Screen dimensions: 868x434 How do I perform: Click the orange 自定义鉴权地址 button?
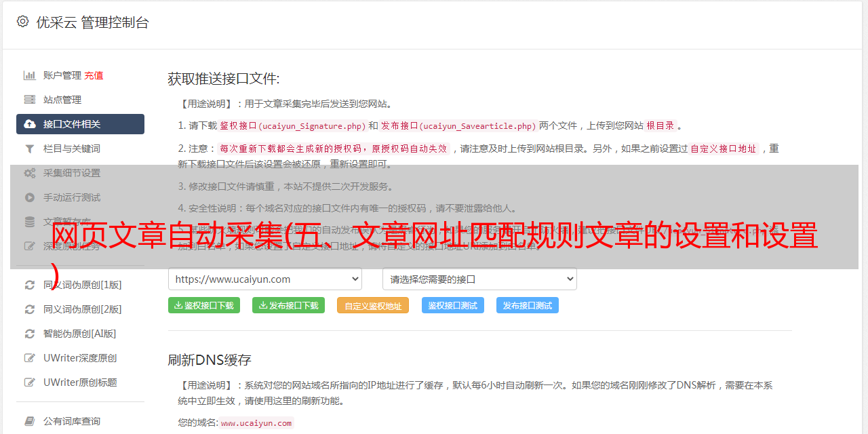[373, 305]
